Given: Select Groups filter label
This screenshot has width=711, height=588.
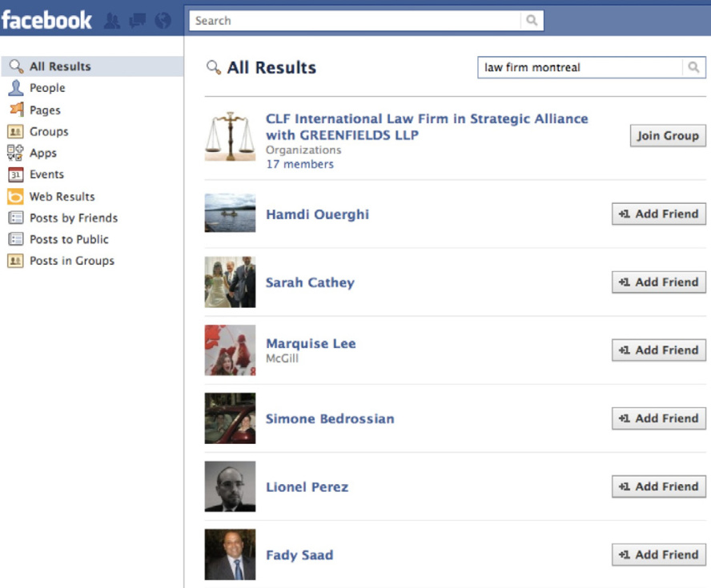Looking at the screenshot, I should (x=49, y=132).
